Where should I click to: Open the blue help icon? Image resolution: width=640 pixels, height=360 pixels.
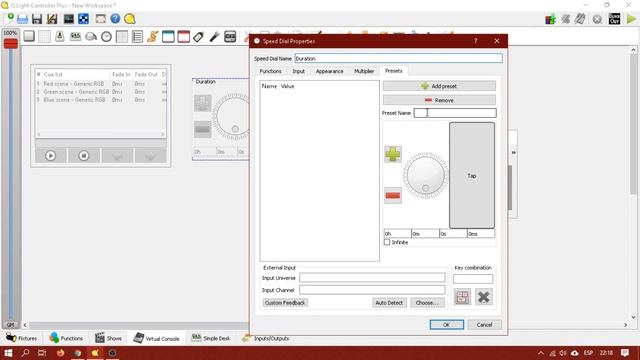pyautogui.click(x=116, y=19)
